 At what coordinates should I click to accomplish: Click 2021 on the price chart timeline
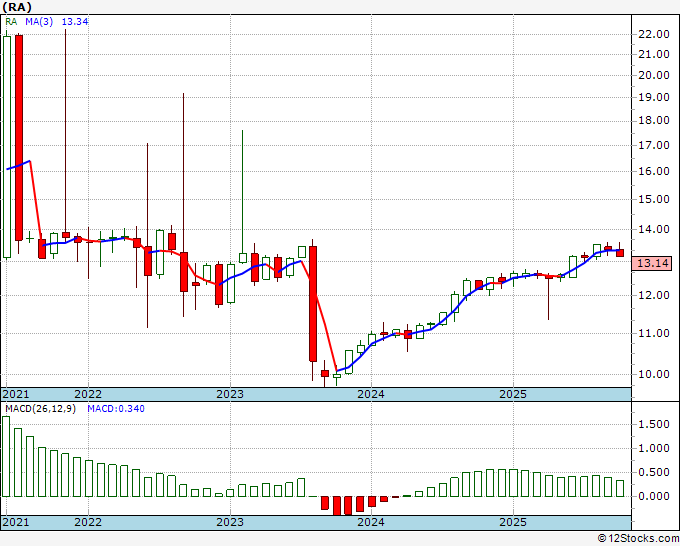[16, 394]
